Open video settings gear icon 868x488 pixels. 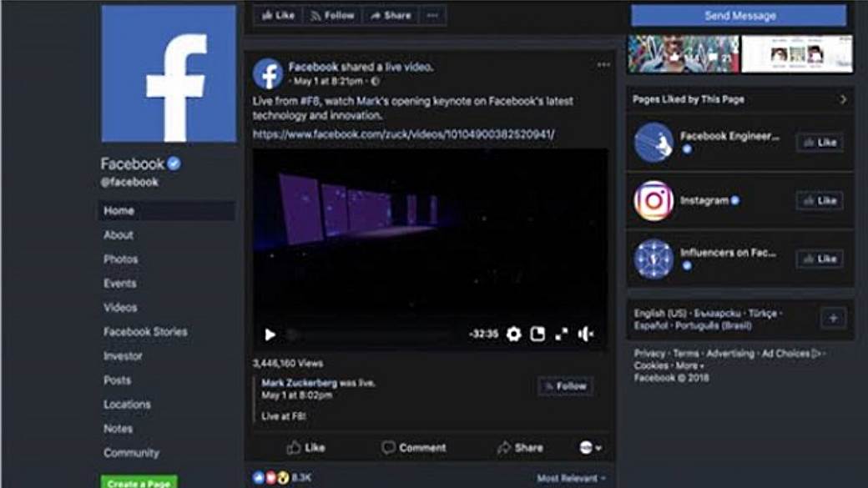click(513, 334)
